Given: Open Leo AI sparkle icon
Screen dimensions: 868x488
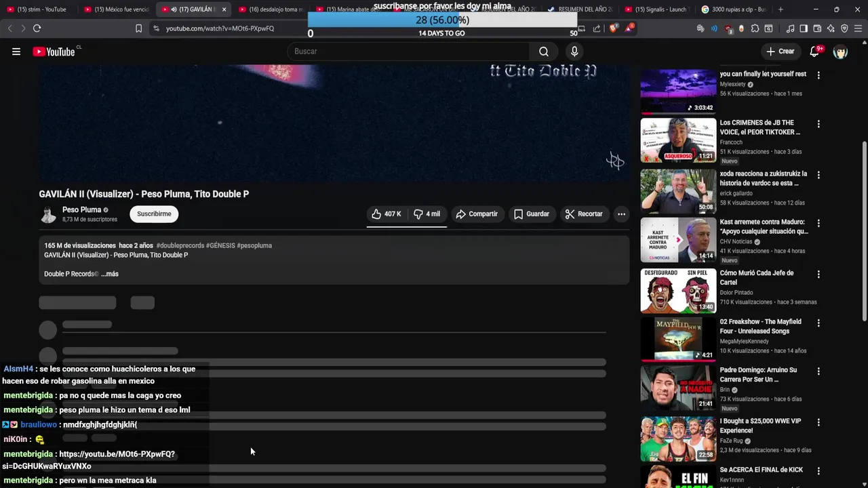Looking at the screenshot, I should [x=831, y=28].
